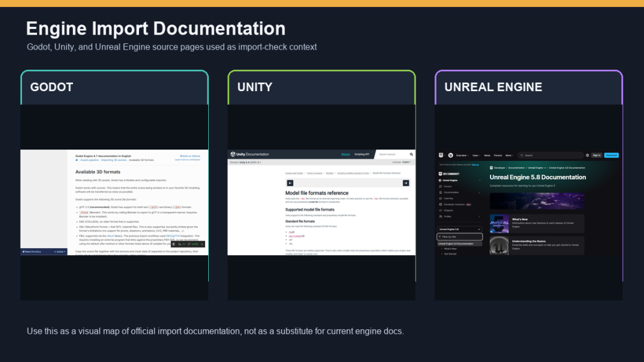Click the globe language icon in Unreal header
Screen dimensions: 644x362
(x=587, y=155)
